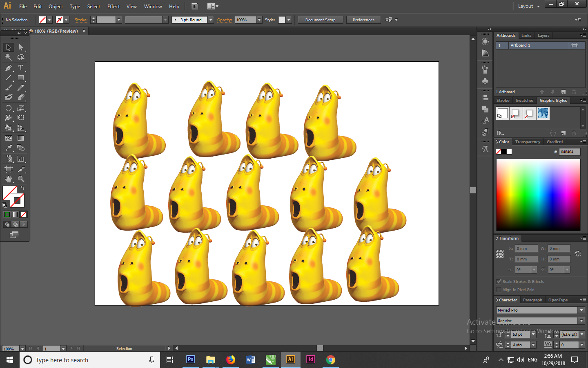The height and width of the screenshot is (368, 588).
Task: Grab the Hand tool
Action: 9,179
